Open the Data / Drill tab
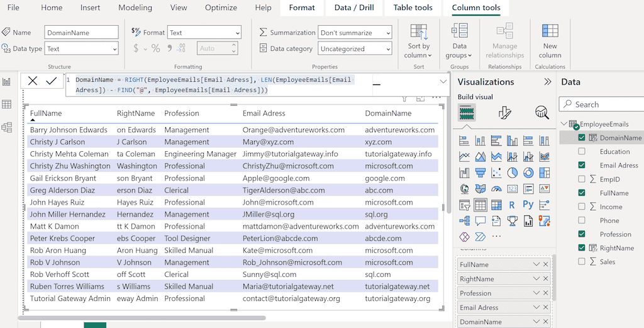 (353, 8)
